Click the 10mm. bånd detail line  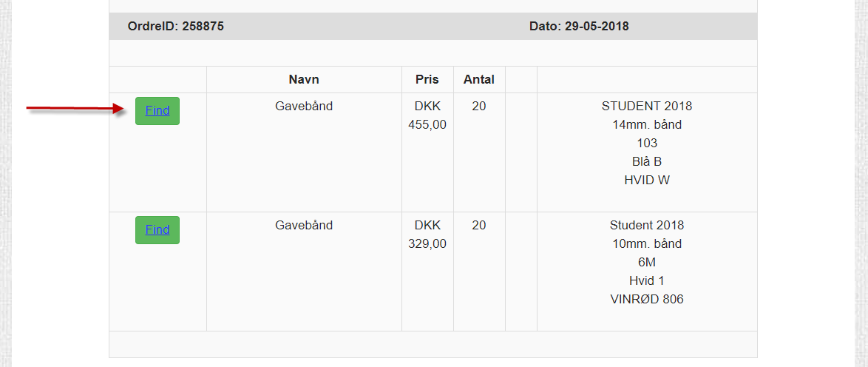(x=647, y=244)
